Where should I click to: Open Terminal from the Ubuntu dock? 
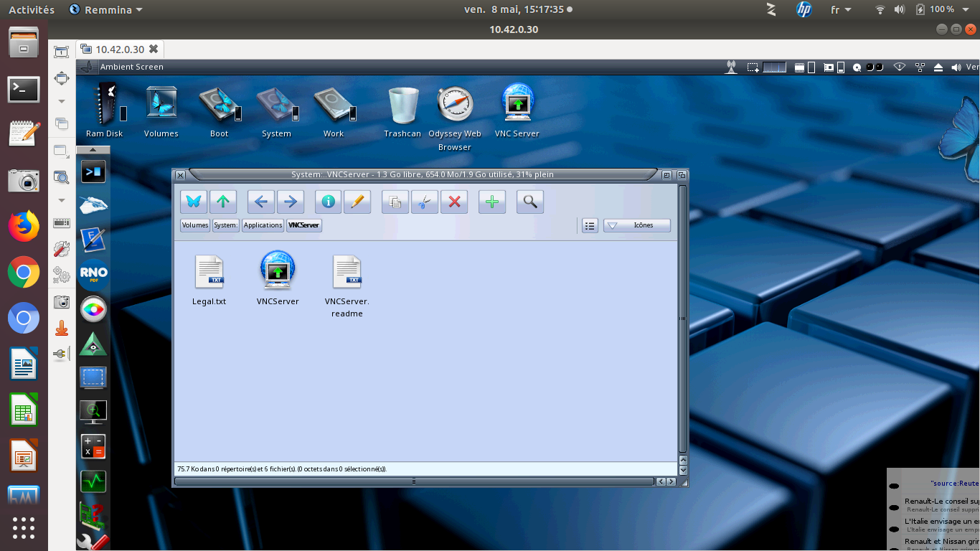[x=24, y=89]
